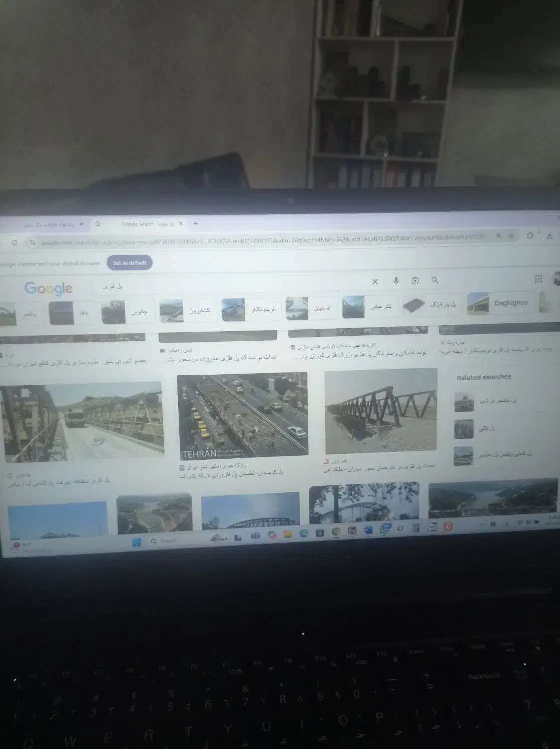The width and height of the screenshot is (560, 749).
Task: Select the اصفهان filter chip
Action: pos(310,308)
